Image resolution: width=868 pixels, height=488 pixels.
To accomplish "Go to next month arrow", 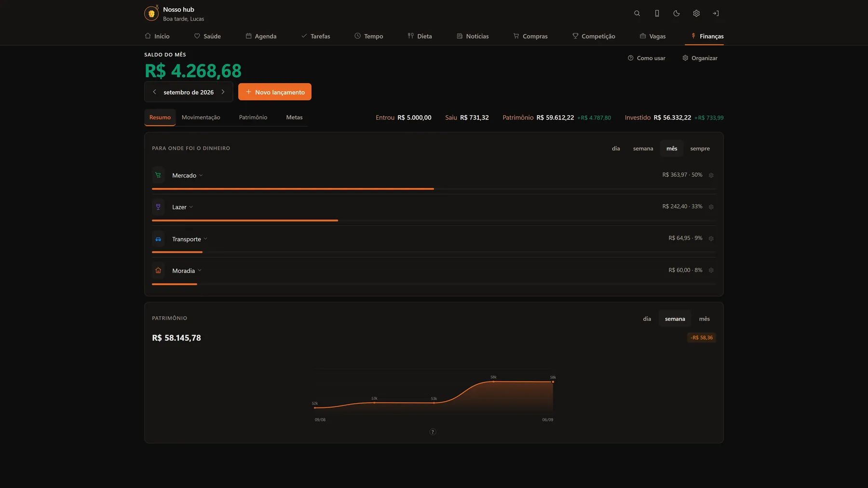I will click(223, 92).
